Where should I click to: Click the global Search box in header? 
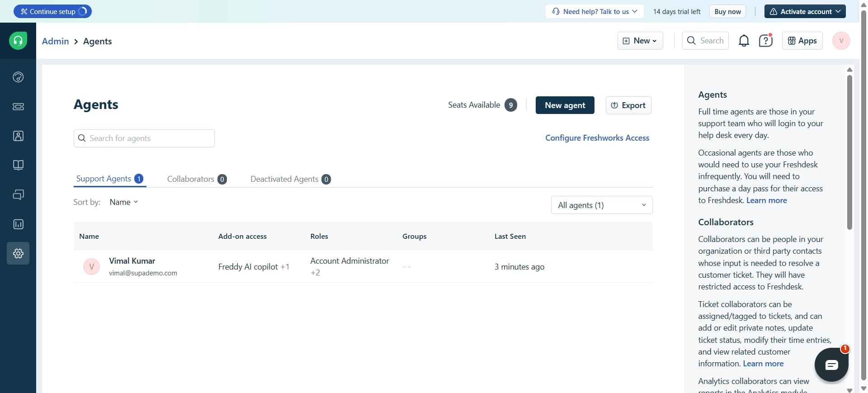coord(705,41)
